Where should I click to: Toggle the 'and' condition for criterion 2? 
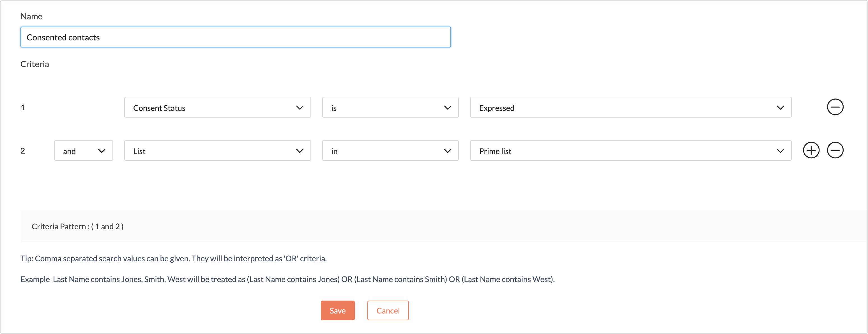[x=82, y=151]
